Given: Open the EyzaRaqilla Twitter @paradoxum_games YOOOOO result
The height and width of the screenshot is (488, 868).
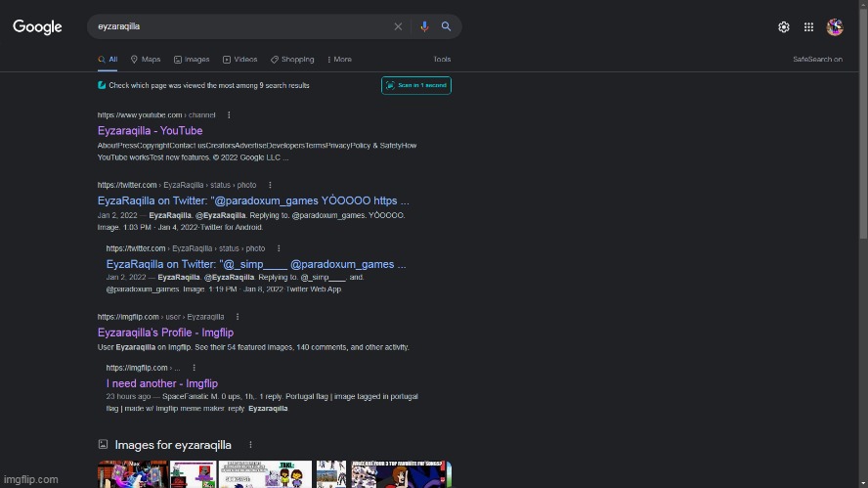Looking at the screenshot, I should tap(253, 200).
